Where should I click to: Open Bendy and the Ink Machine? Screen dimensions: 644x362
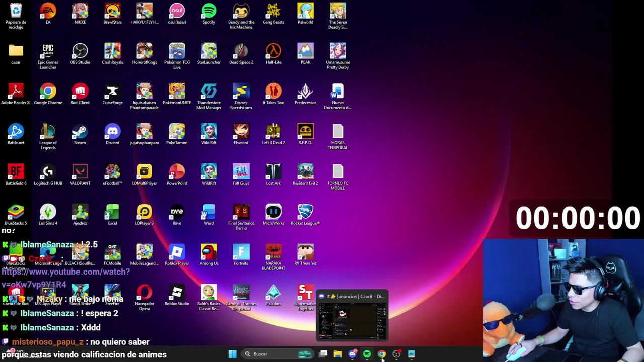point(241,16)
